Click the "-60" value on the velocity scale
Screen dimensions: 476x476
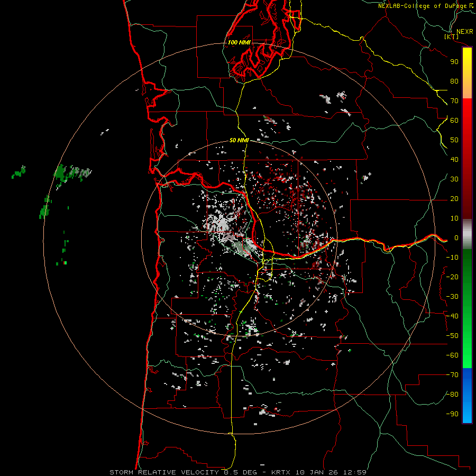click(452, 355)
